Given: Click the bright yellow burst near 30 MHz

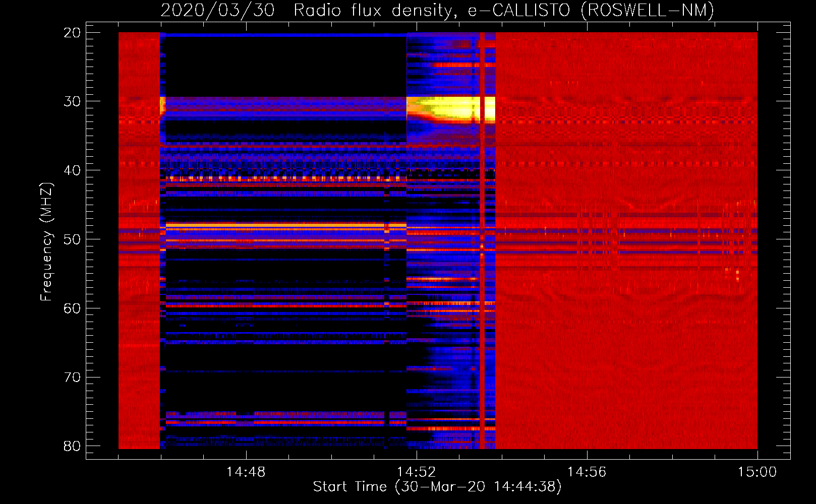Looking at the screenshot, I should point(451,109).
